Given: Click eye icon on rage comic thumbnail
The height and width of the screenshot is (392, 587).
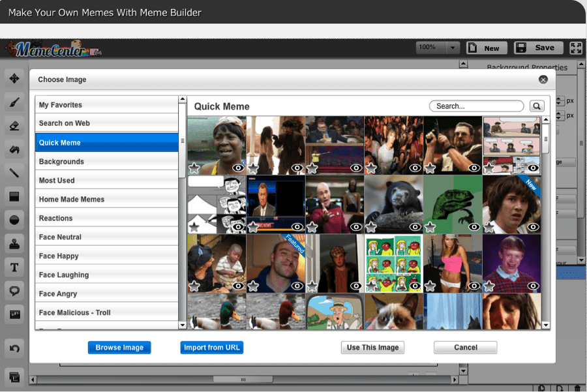Looking at the screenshot, I should (238, 227).
